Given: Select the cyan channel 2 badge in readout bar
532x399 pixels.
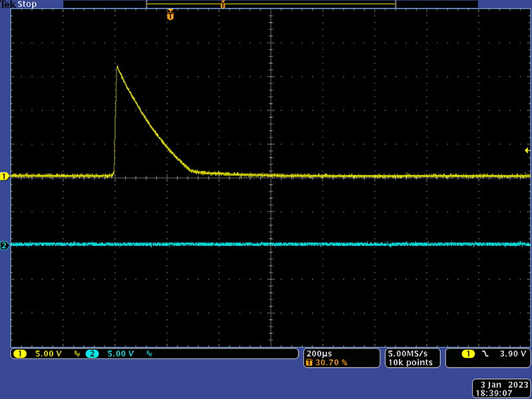Looking at the screenshot, I should click(x=92, y=354).
